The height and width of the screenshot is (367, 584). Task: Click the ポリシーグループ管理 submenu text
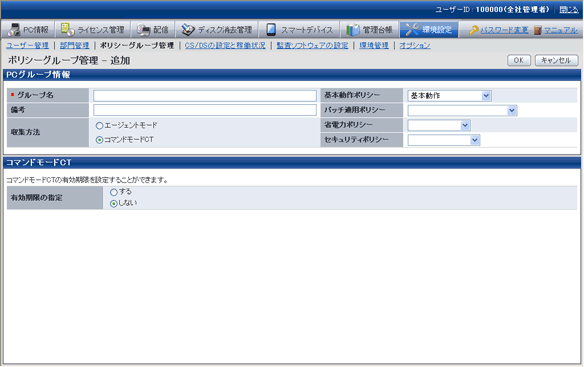[137, 45]
